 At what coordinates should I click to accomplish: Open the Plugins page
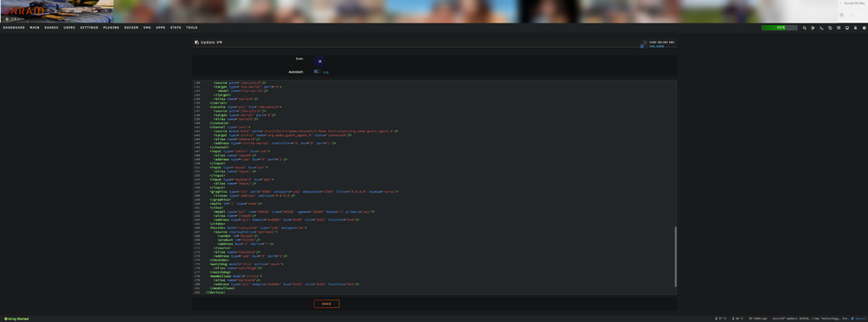point(111,28)
